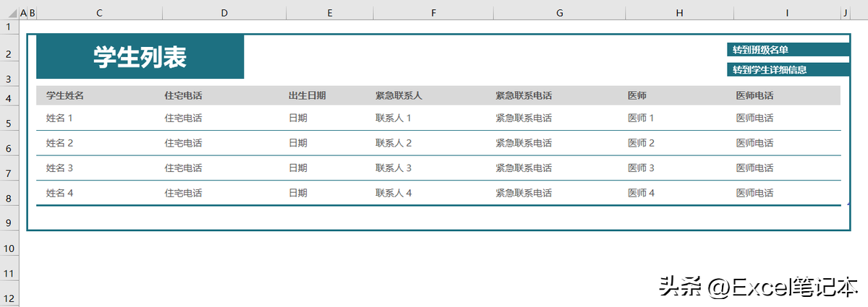Select column B header

[32, 14]
